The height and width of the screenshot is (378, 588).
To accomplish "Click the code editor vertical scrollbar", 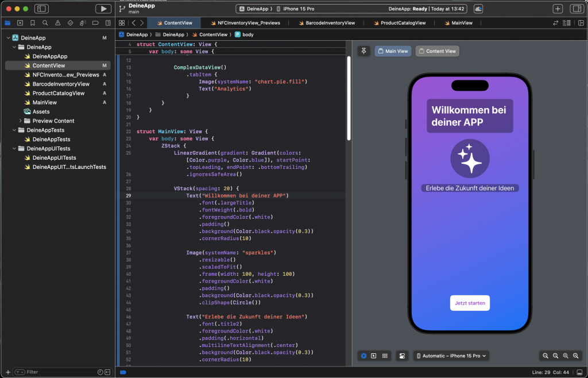I will coord(349,98).
